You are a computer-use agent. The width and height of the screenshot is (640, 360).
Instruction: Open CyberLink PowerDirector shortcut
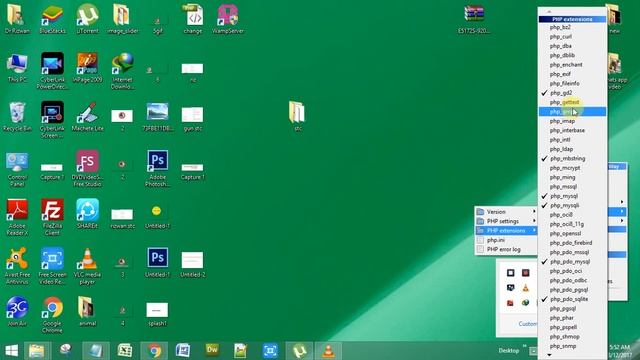tap(52, 71)
